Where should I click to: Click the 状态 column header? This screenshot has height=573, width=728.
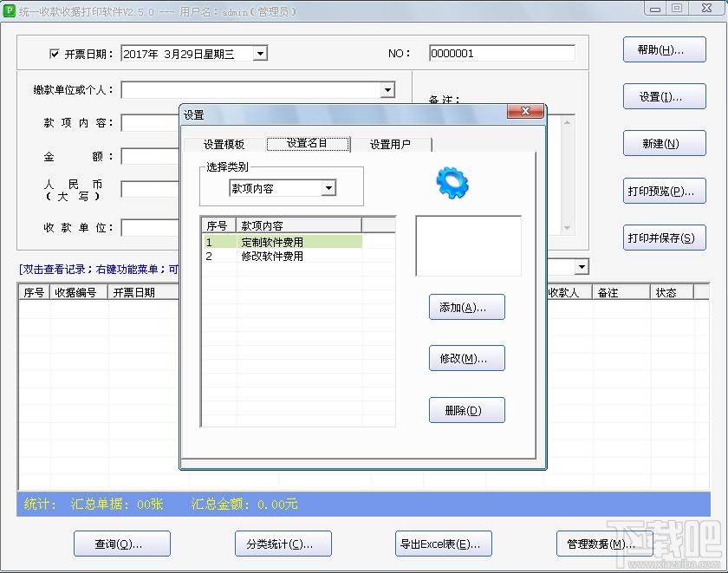pyautogui.click(x=672, y=292)
